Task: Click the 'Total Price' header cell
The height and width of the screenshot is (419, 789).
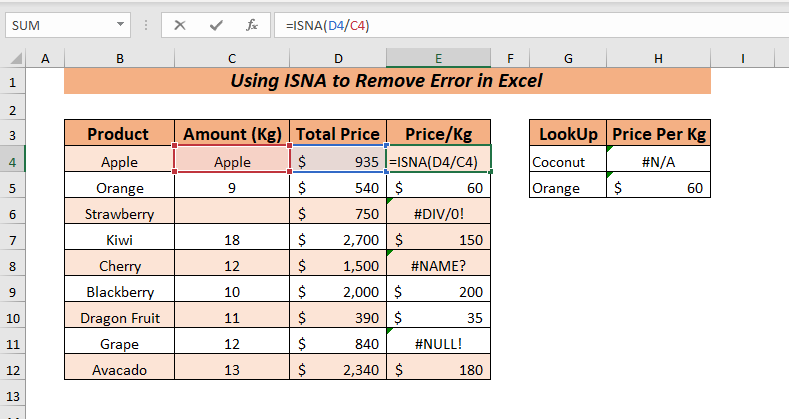Action: point(338,133)
